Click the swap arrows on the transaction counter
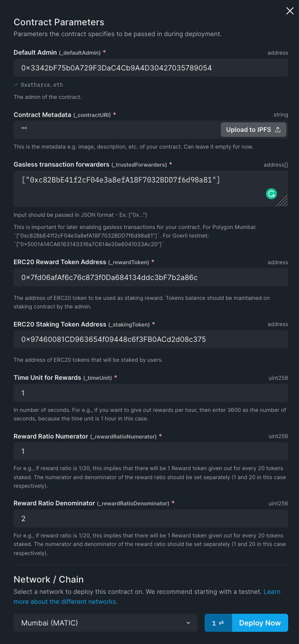Viewport: 299px width, 644px height. pos(222,623)
